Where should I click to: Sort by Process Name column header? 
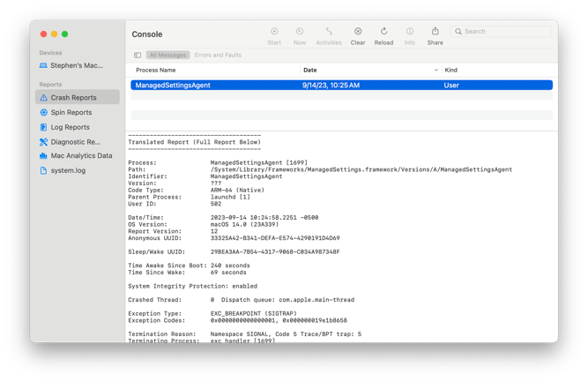156,71
